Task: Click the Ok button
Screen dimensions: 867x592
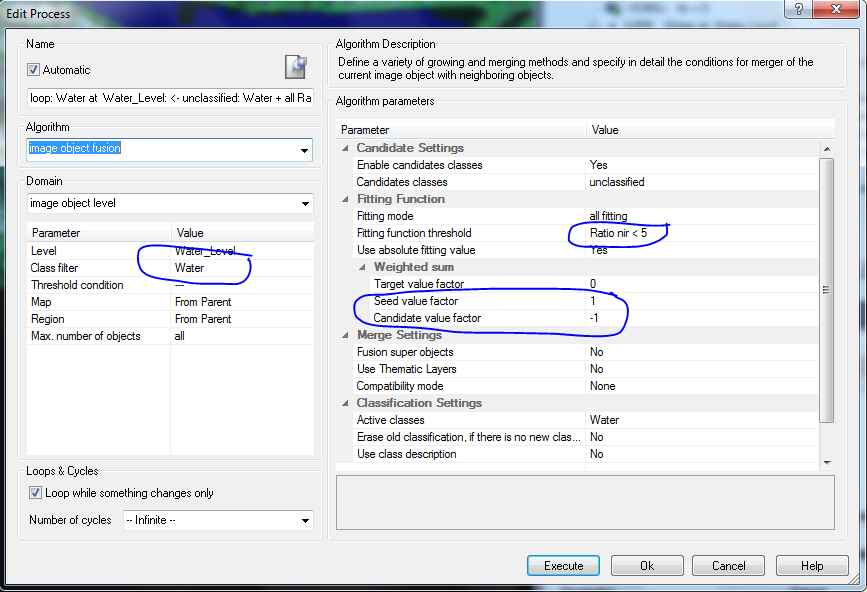Action: tap(647, 565)
